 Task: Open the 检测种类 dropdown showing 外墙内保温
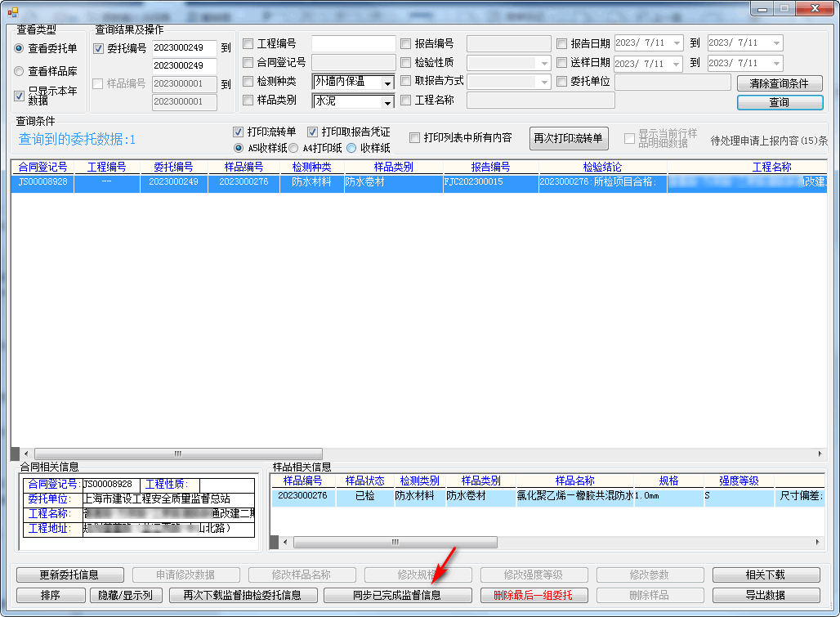[x=387, y=83]
